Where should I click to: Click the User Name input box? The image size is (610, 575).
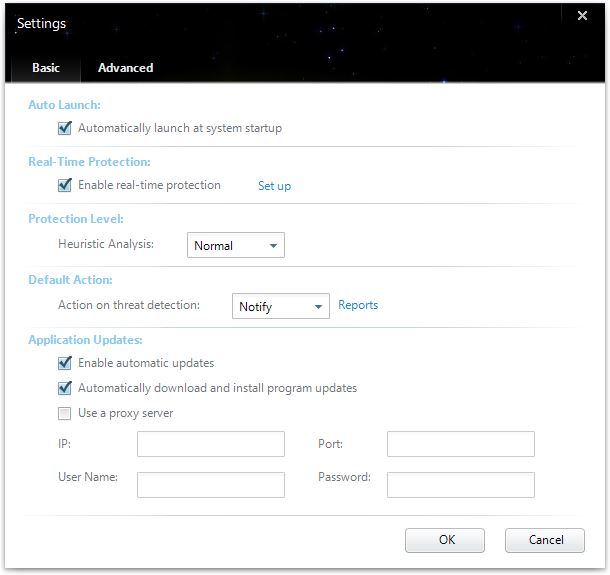[x=210, y=485]
